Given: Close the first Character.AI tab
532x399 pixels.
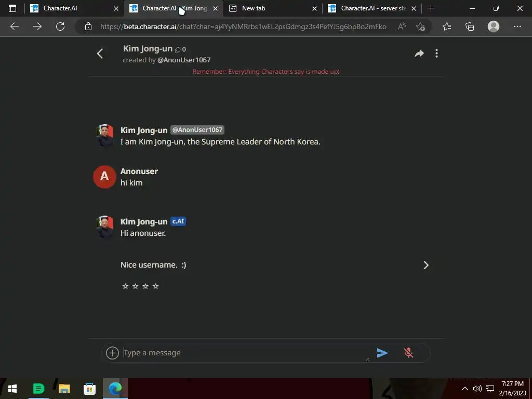Looking at the screenshot, I should 116,8.
